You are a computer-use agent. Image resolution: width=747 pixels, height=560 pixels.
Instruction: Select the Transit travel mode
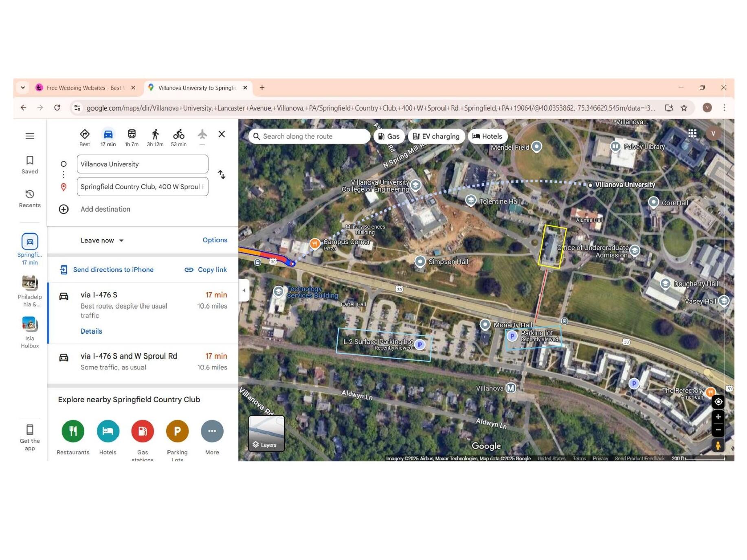132,138
